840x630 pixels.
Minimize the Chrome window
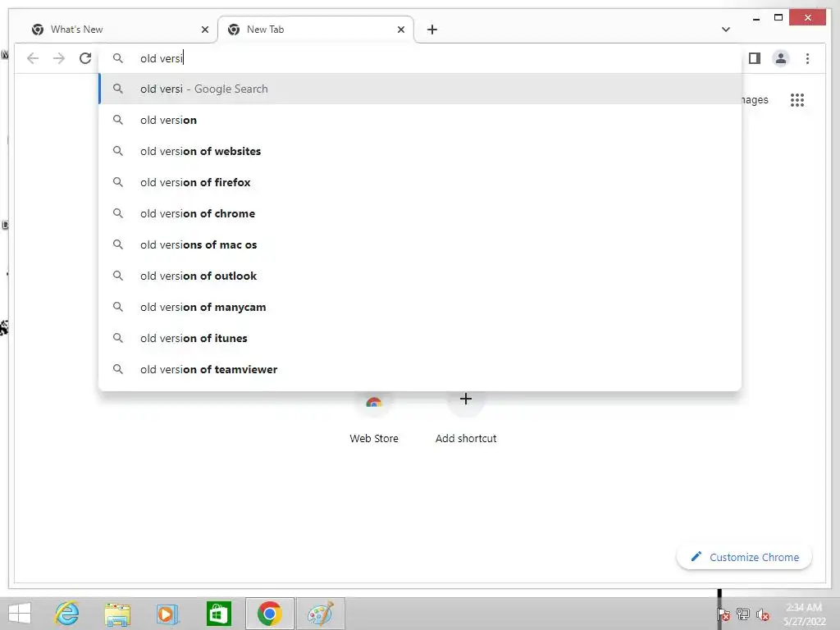(x=756, y=18)
